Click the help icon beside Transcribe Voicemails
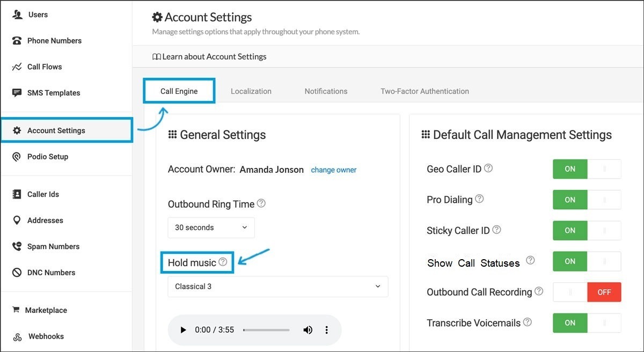The image size is (644, 352). click(528, 322)
